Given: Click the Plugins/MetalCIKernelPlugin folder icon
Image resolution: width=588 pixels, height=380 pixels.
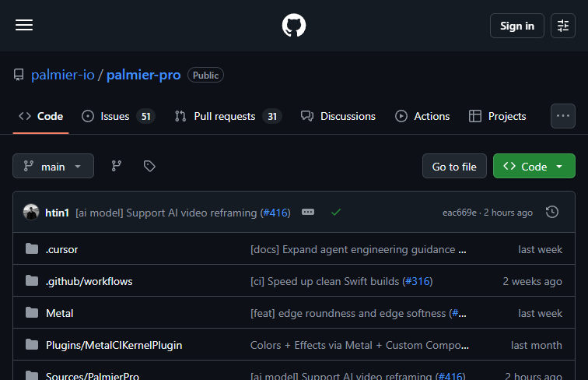Looking at the screenshot, I should [x=32, y=344].
